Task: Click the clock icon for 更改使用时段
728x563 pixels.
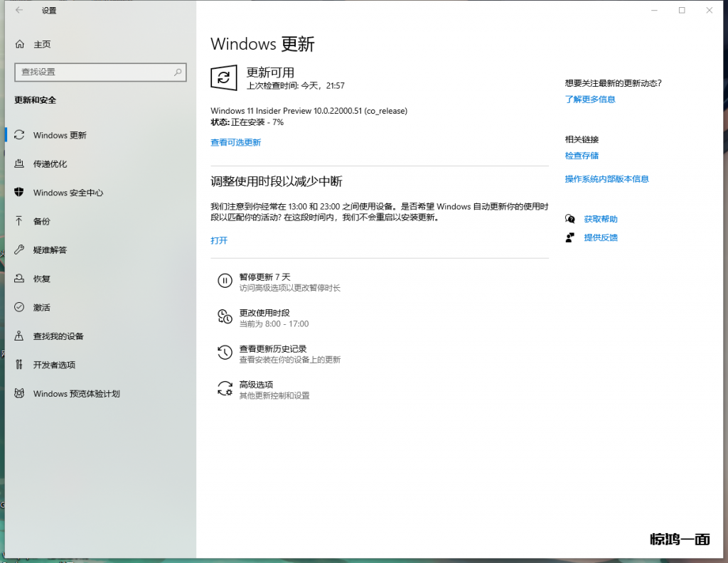Action: coord(225,317)
